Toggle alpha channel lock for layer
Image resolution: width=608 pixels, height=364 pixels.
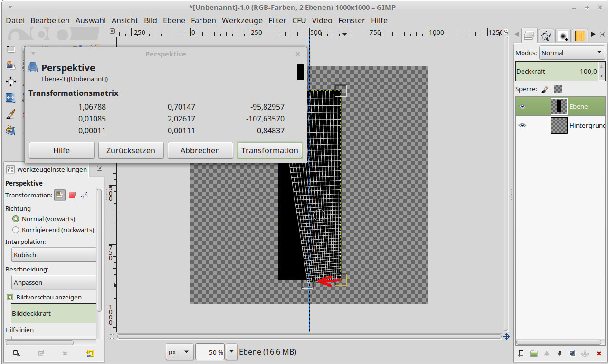tap(558, 89)
